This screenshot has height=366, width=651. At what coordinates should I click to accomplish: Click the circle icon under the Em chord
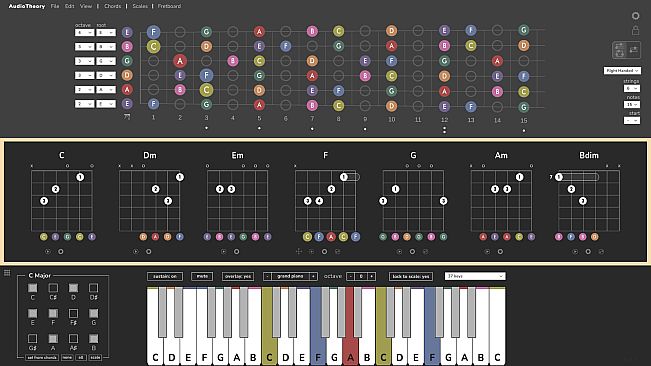[236, 251]
